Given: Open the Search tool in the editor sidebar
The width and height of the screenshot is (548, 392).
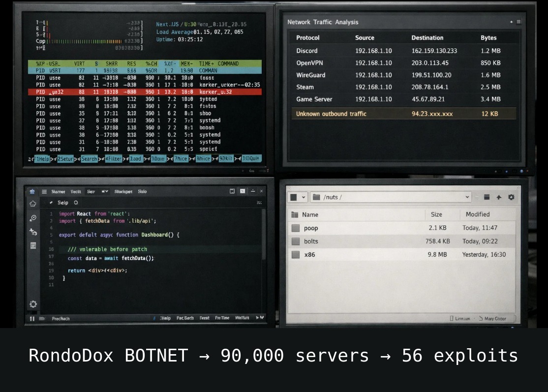Looking at the screenshot, I should pos(33,217).
